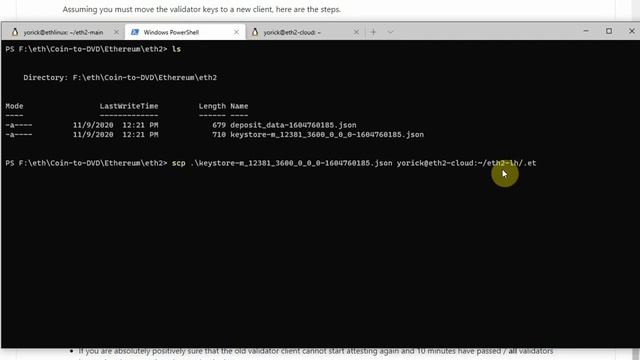Click the Linux penguin icon on ethlinux tab
This screenshot has width=640, height=360.
tap(15, 32)
